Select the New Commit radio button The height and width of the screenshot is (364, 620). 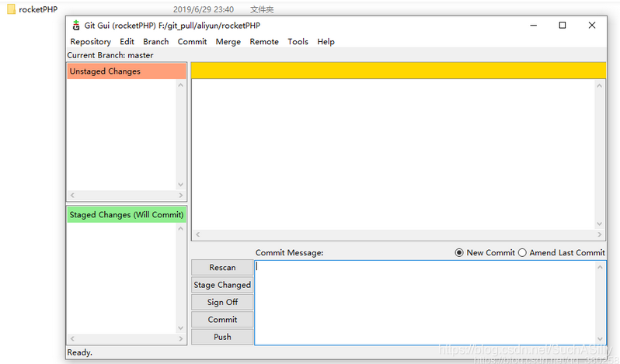click(x=459, y=253)
